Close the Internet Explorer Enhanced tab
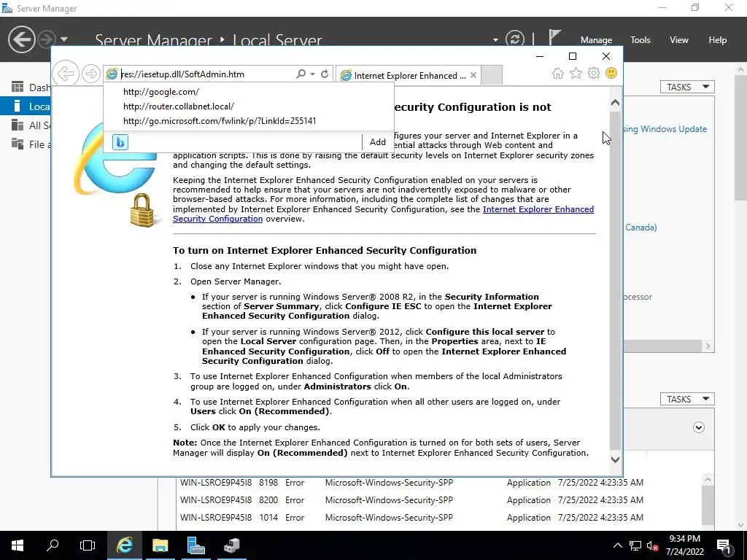Image resolution: width=747 pixels, height=560 pixels. pos(473,75)
